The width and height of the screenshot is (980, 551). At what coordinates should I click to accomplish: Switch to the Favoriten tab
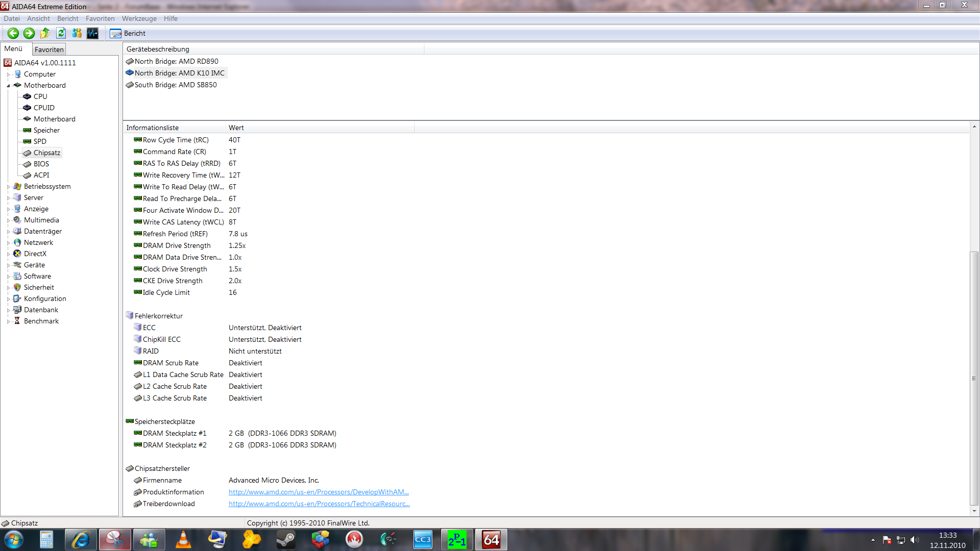pos(49,49)
